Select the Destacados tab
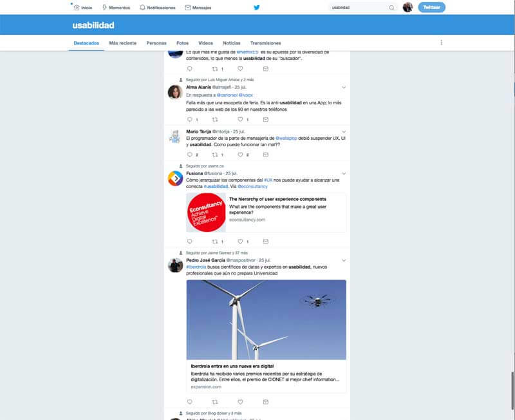 [86, 43]
